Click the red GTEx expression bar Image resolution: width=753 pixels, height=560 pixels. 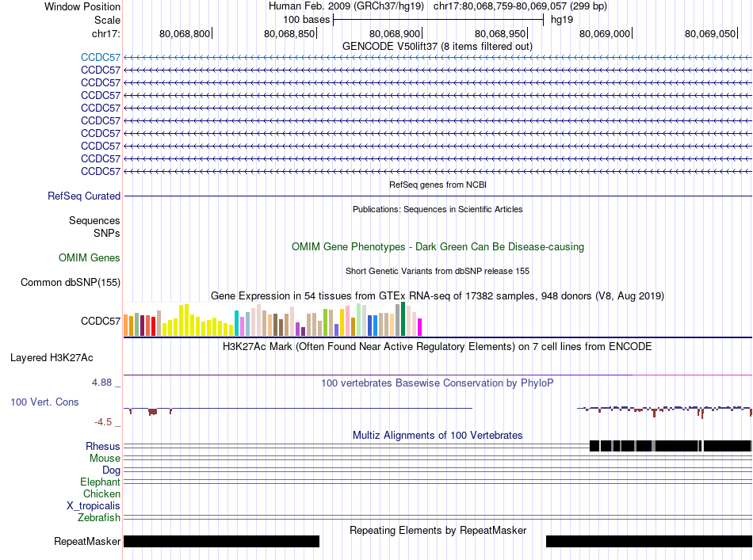click(x=153, y=326)
